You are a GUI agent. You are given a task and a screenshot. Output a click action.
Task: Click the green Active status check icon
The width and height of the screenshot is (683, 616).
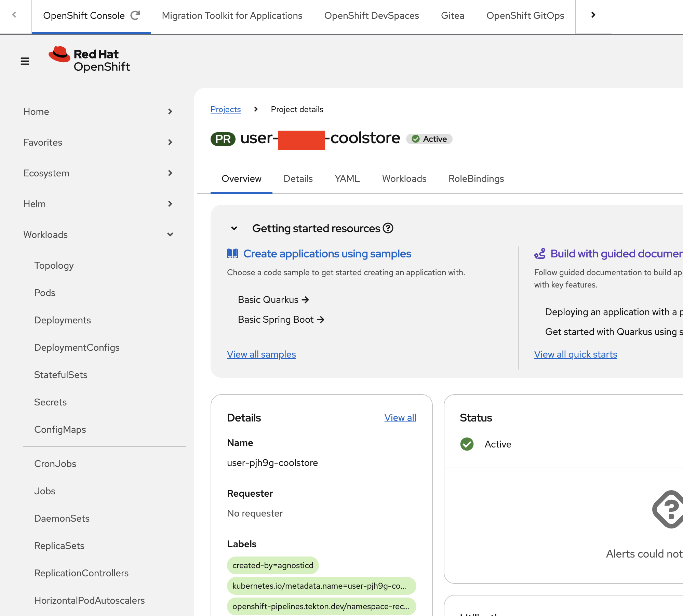pos(467,444)
